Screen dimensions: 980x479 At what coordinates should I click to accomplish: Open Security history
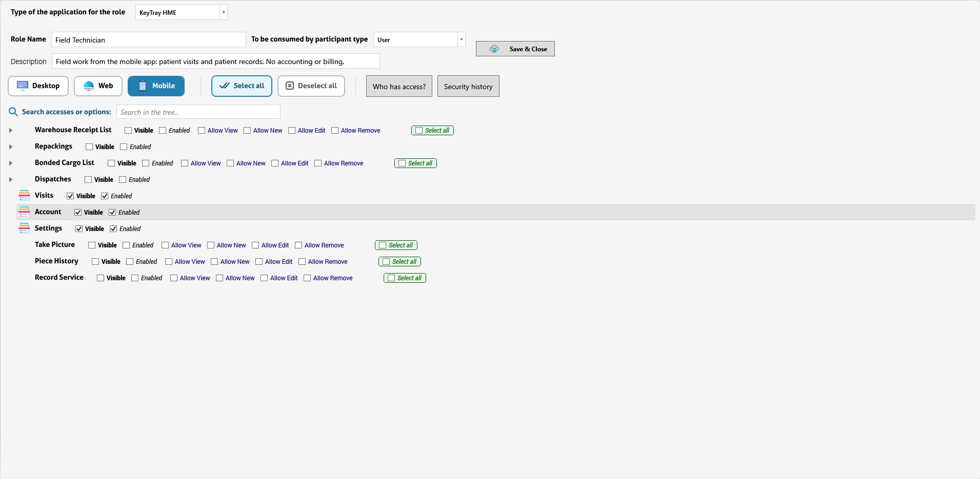coord(468,86)
